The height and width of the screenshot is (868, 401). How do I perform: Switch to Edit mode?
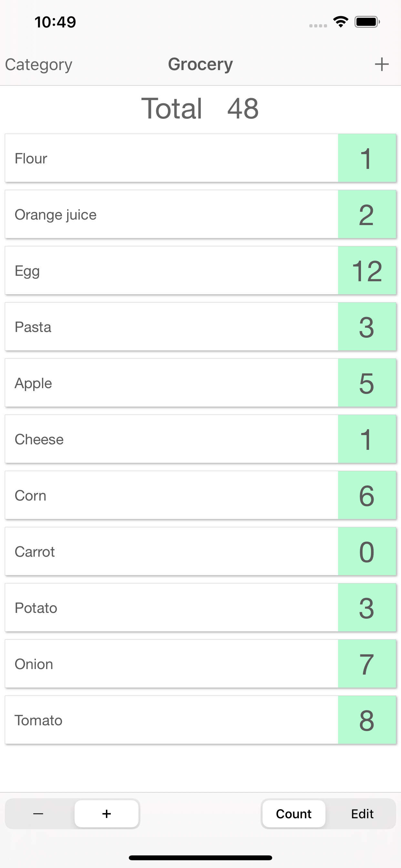pyautogui.click(x=362, y=814)
